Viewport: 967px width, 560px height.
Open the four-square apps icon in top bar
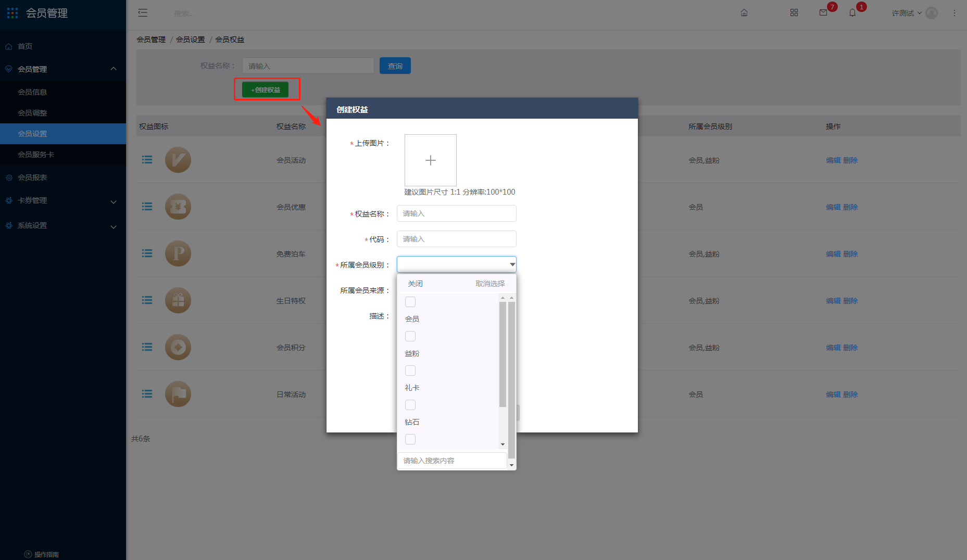pyautogui.click(x=794, y=13)
